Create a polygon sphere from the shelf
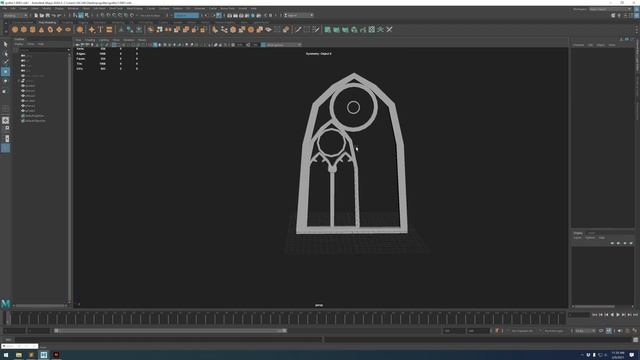The image size is (640, 360). click(x=15, y=29)
